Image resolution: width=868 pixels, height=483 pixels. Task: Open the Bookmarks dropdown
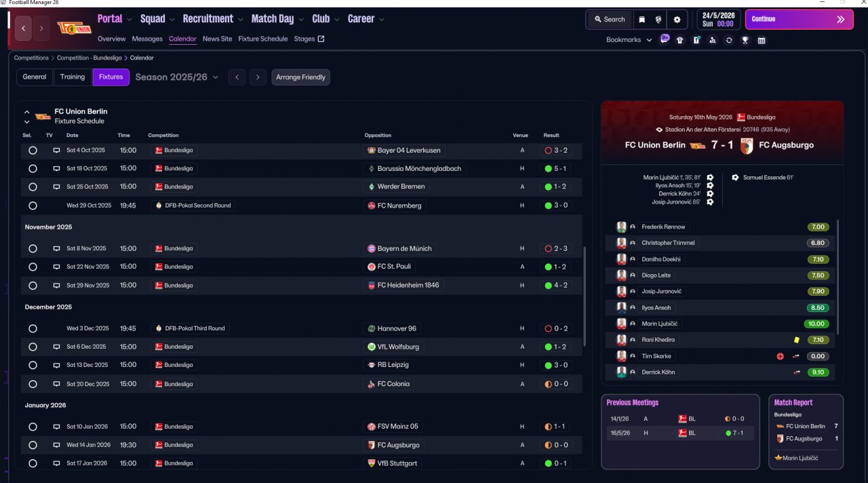629,40
